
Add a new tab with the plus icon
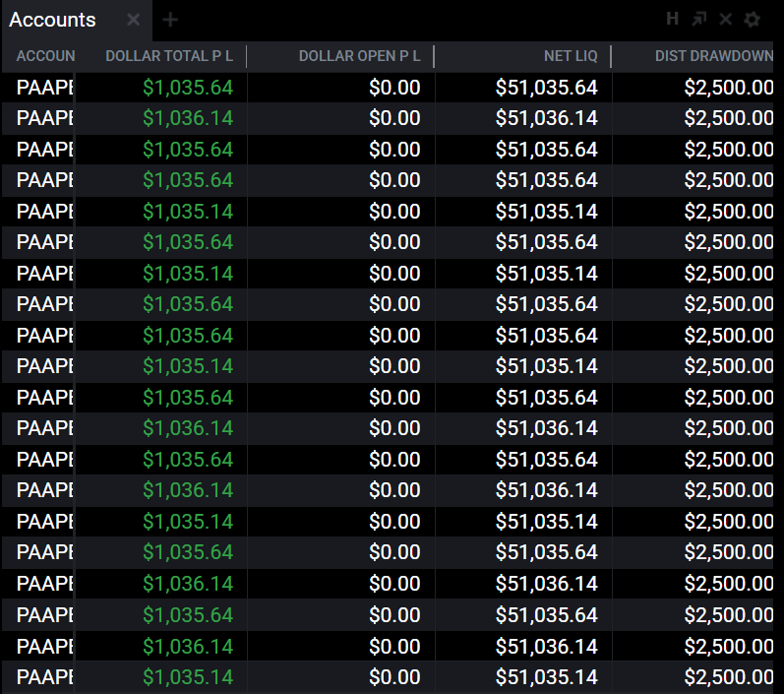pos(170,20)
